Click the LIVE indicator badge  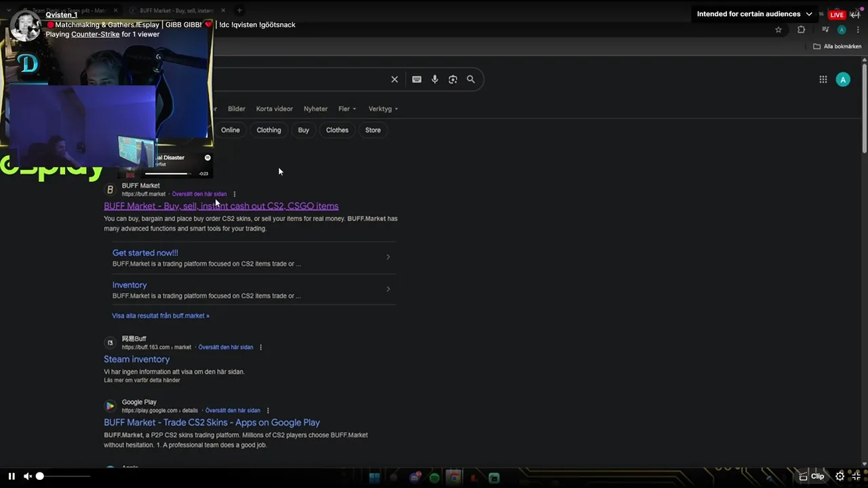tap(837, 15)
